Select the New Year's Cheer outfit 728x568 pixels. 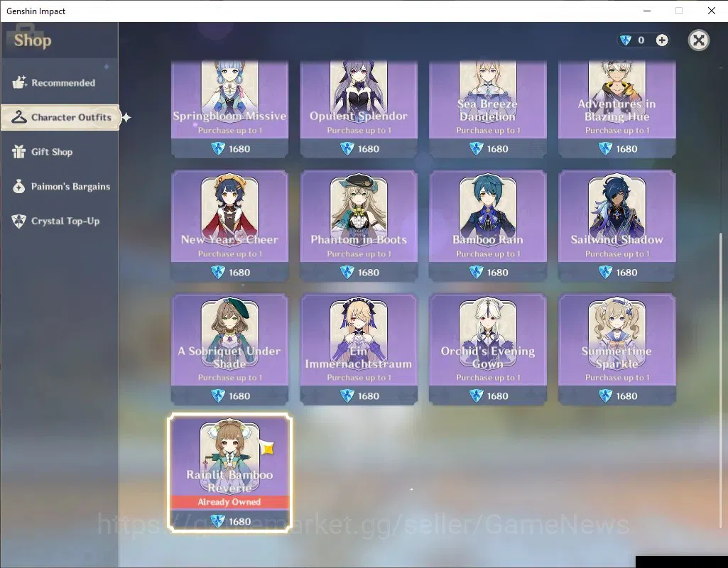(x=230, y=226)
